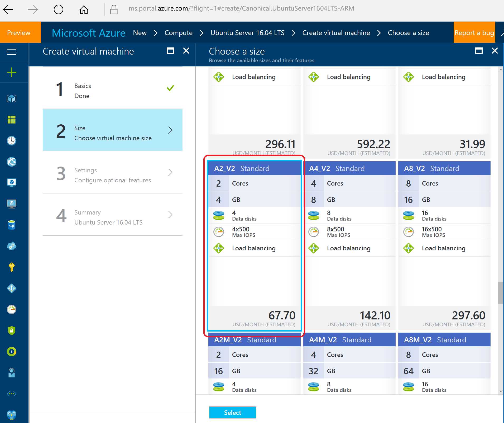The height and width of the screenshot is (423, 504).
Task: Open the green grid All resources icon
Action: [12, 120]
